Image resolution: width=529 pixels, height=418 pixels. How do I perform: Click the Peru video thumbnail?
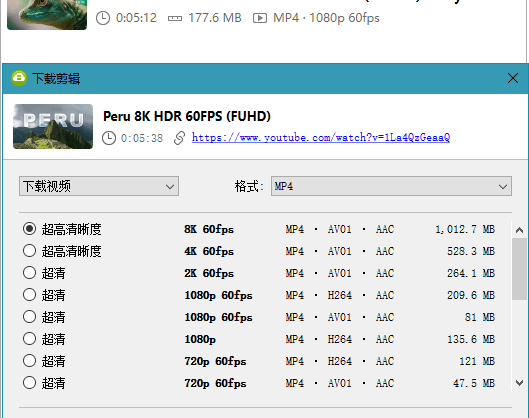pos(53,126)
